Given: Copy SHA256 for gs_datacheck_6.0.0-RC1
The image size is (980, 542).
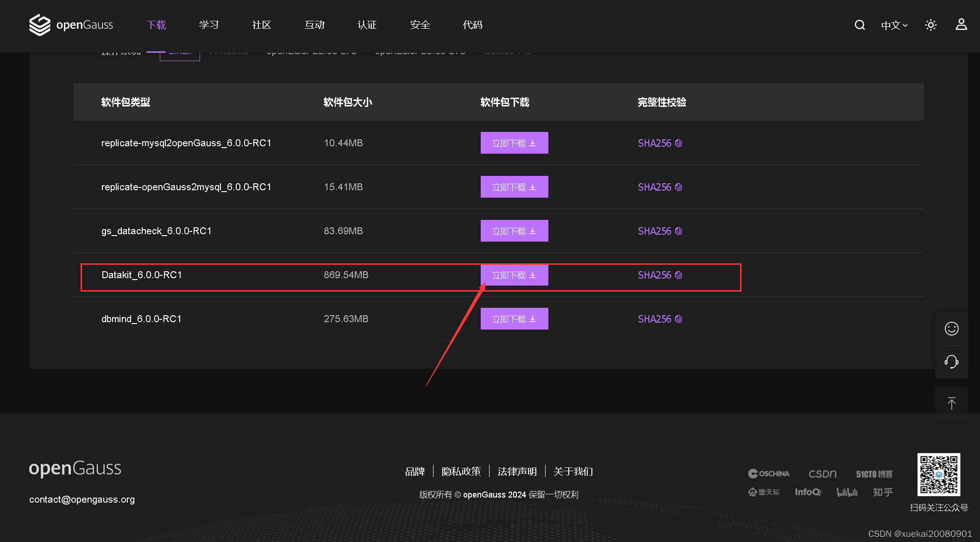Looking at the screenshot, I should pos(678,231).
